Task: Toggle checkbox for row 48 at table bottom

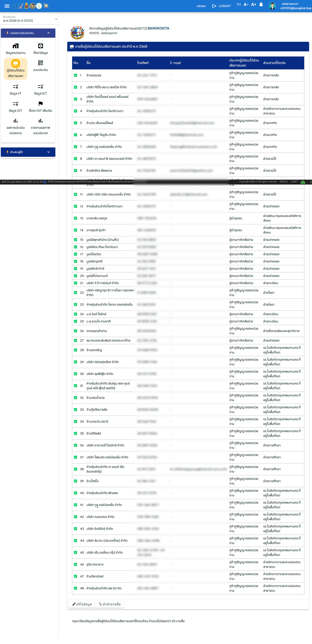Action: point(75,588)
